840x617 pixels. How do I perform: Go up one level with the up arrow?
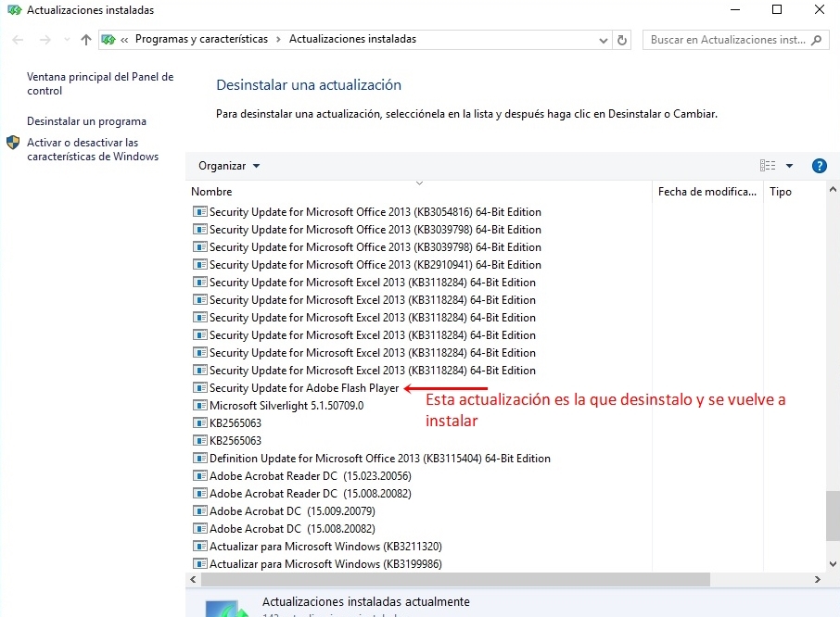point(85,40)
